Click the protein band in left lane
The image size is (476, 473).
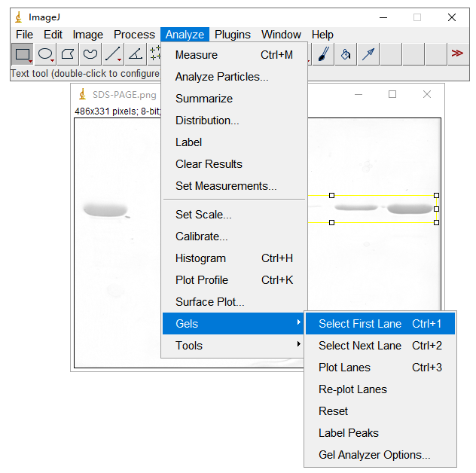105,209
